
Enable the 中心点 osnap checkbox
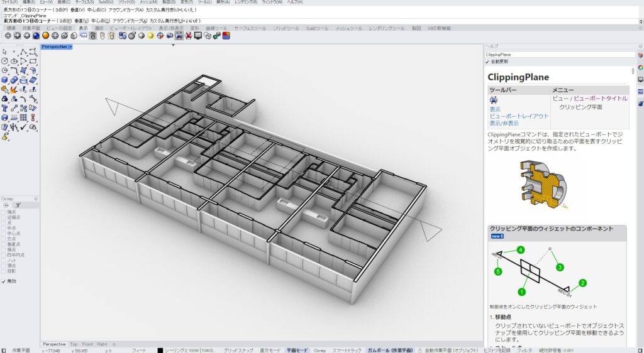(4, 233)
